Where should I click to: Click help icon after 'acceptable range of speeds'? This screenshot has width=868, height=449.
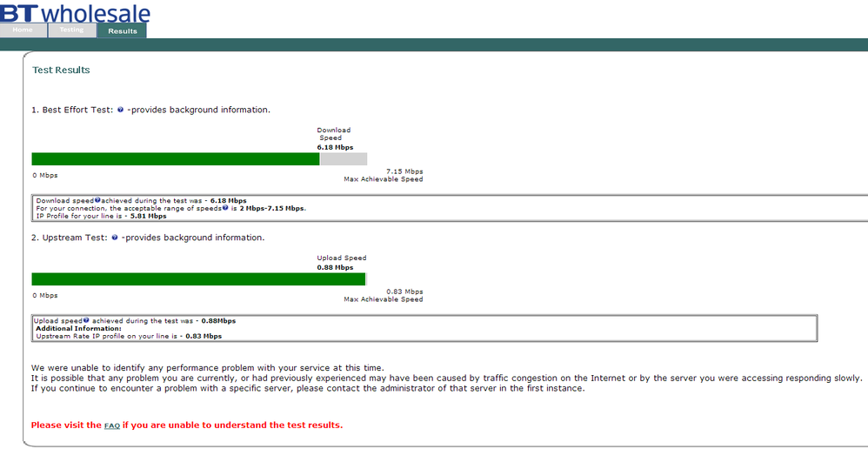(225, 208)
